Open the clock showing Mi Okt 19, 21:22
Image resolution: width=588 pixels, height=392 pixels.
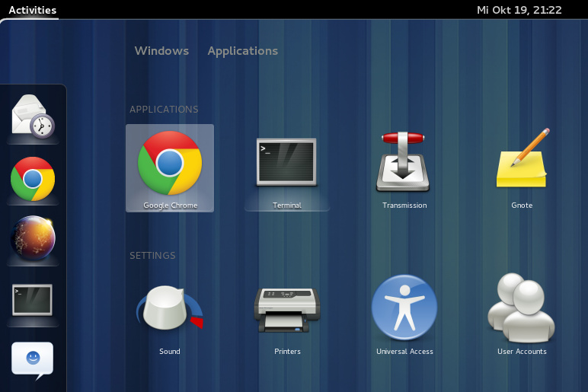point(519,10)
